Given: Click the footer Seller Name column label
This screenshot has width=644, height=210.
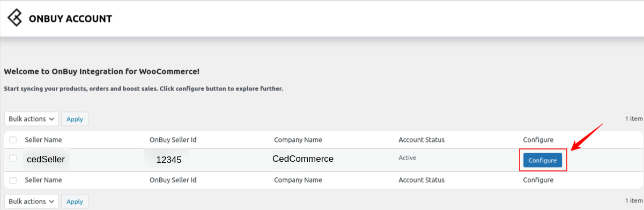Looking at the screenshot, I should [x=43, y=181].
